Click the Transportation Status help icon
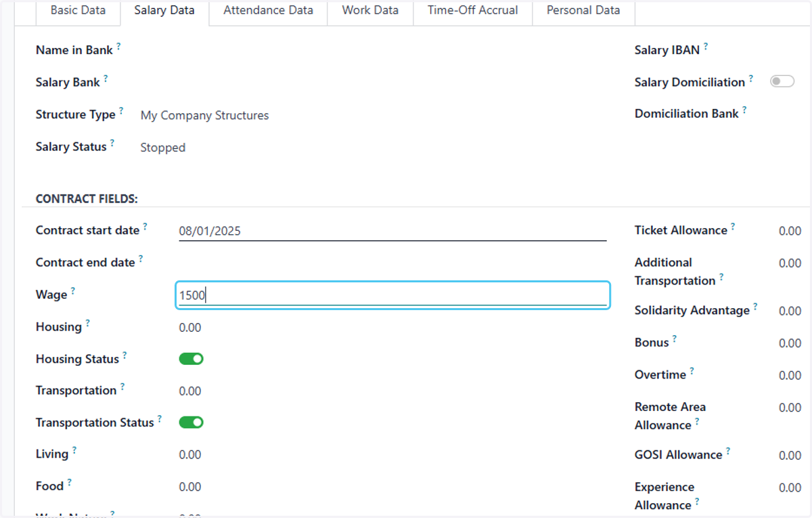This screenshot has height=518, width=812. 160,418
